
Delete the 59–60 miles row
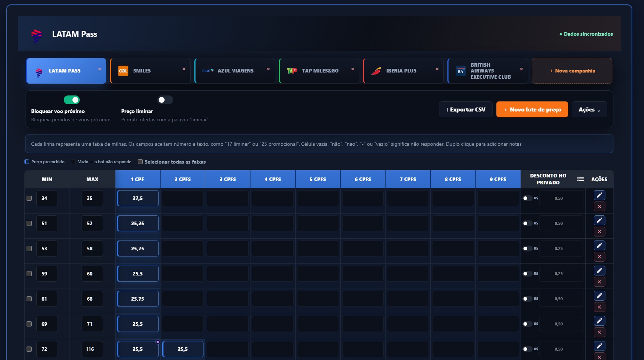click(599, 282)
